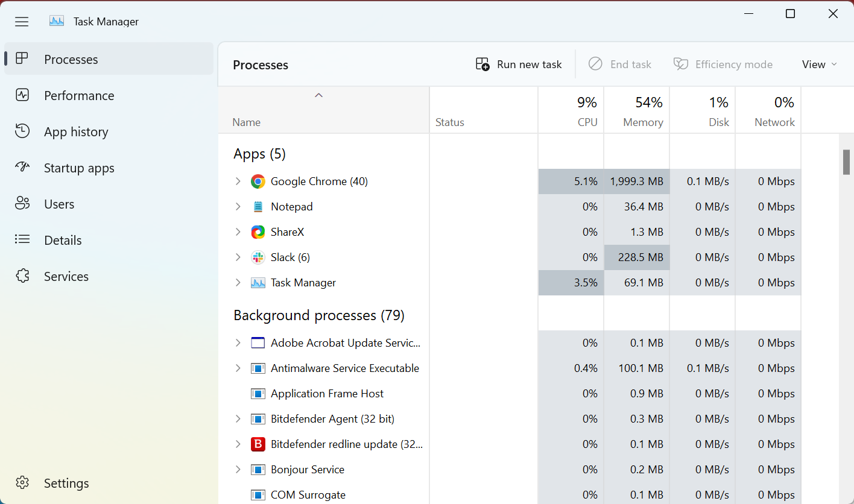Click the Background processes (79) heading

pos(319,315)
